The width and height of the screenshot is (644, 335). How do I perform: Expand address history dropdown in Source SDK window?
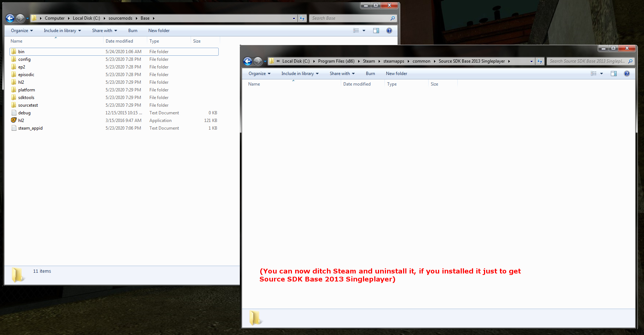(x=532, y=61)
